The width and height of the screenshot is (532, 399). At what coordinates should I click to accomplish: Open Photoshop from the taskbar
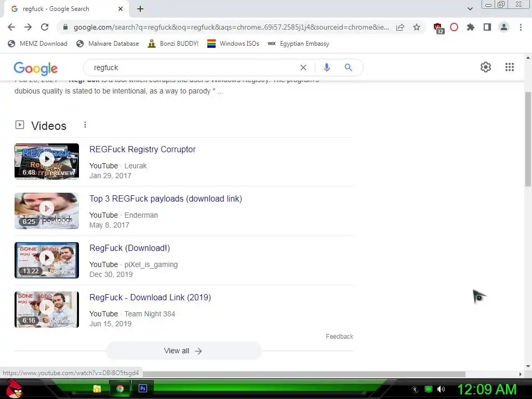tap(143, 389)
